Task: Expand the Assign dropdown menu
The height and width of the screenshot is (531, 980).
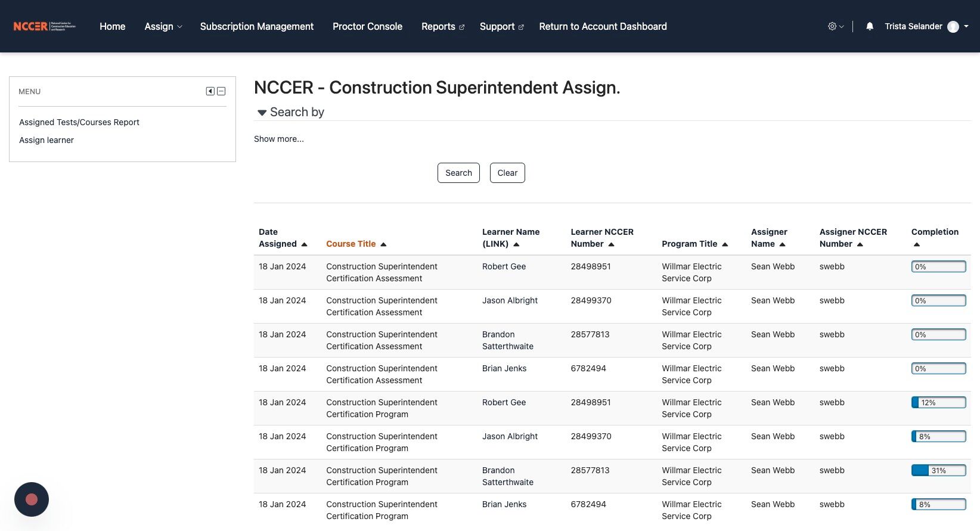Action: click(x=163, y=26)
